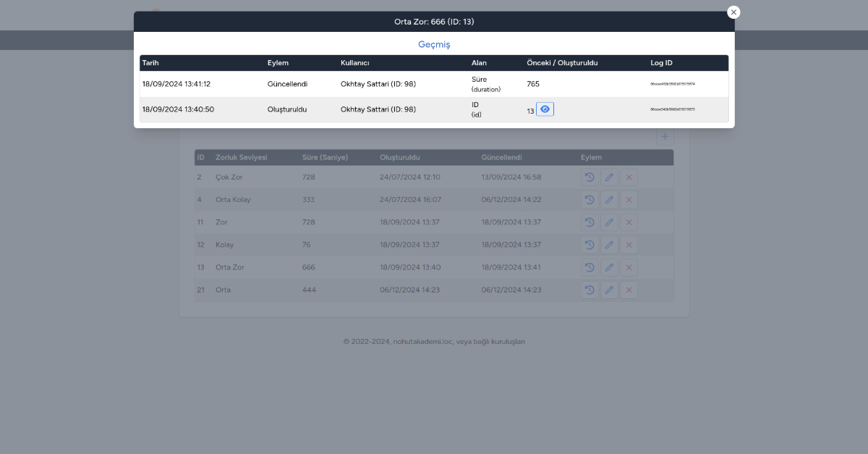
Task: Open history for Çok Zor row
Action: [590, 177]
